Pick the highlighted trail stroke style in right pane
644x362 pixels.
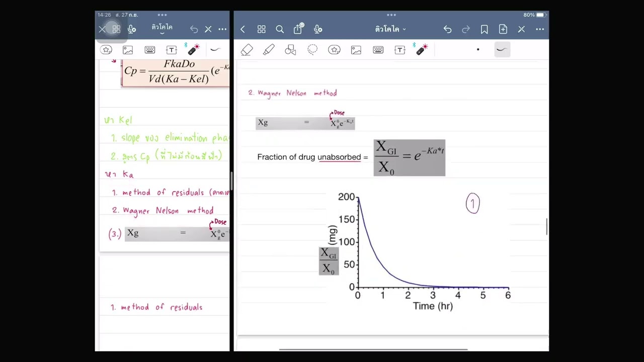pos(501,49)
